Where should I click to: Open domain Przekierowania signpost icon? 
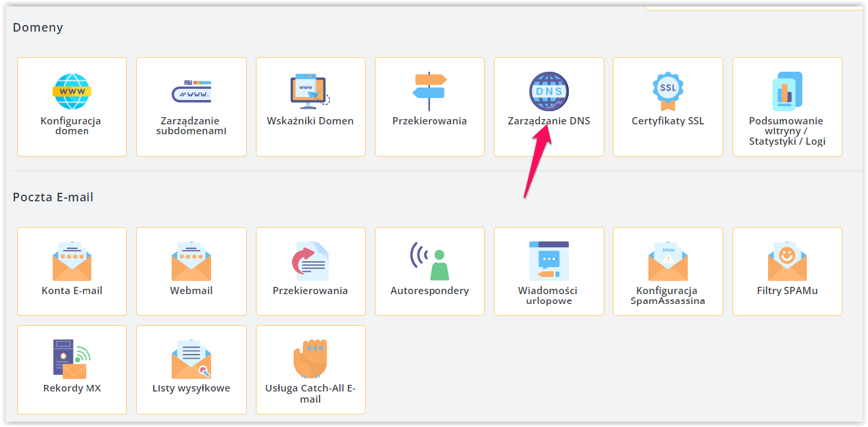point(429,91)
